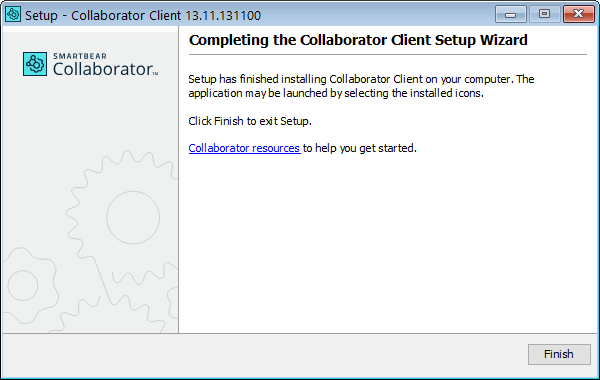Click the heading 'Completing the Collaborator Client Setup Wizard'
Image resolution: width=600 pixels, height=380 pixels.
358,40
